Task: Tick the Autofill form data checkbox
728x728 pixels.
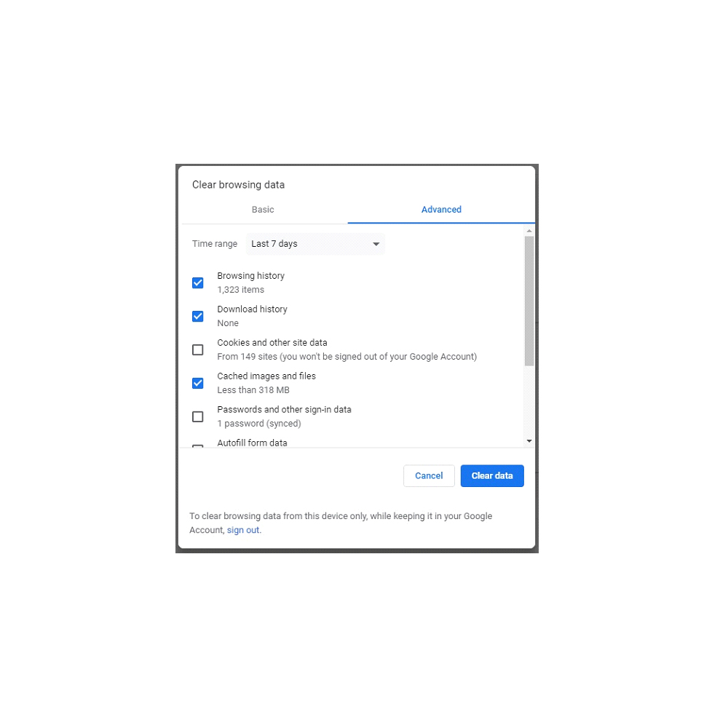Action: [198, 446]
